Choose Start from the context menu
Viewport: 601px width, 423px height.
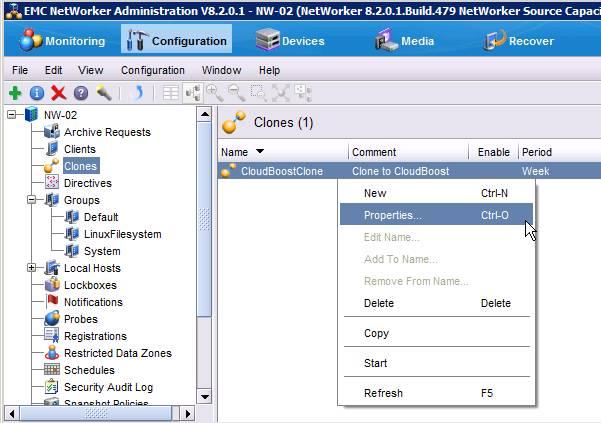pyautogui.click(x=436, y=363)
